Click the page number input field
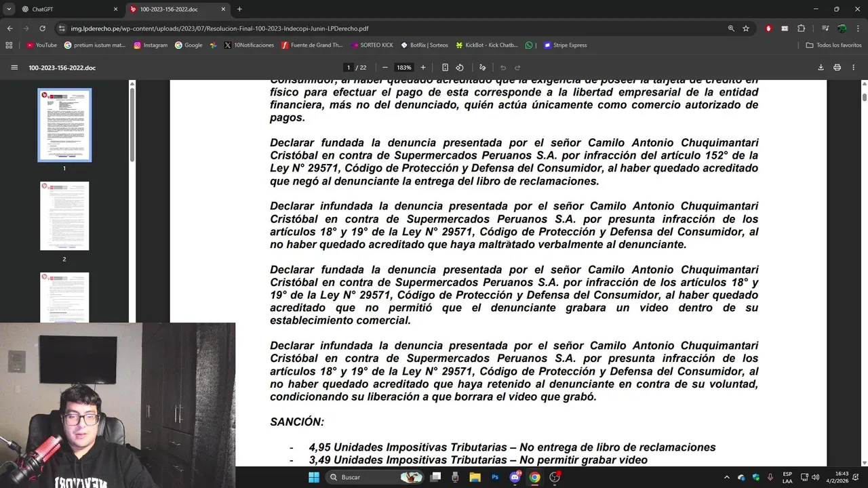Screen dimensions: 868x488 click(349, 68)
